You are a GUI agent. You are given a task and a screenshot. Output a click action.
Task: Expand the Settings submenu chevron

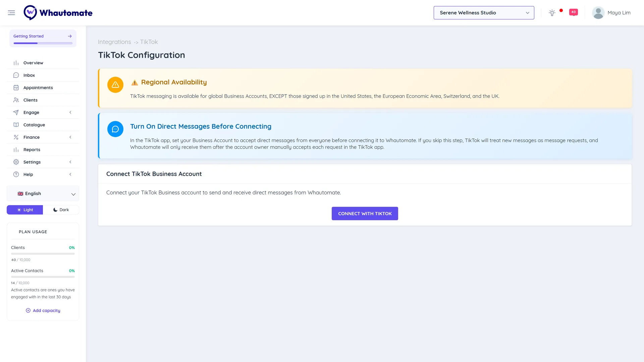coord(70,162)
